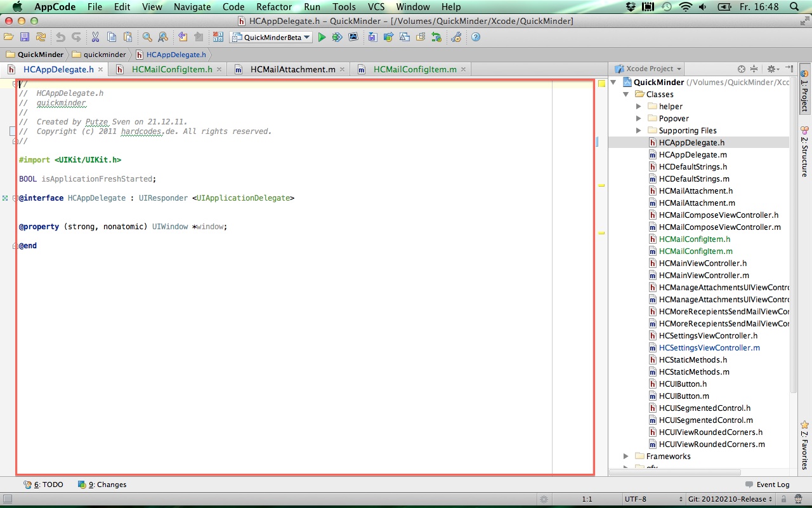Screen dimensions: 812x508
Task: Click the Copy toolbar icon
Action: (112, 37)
